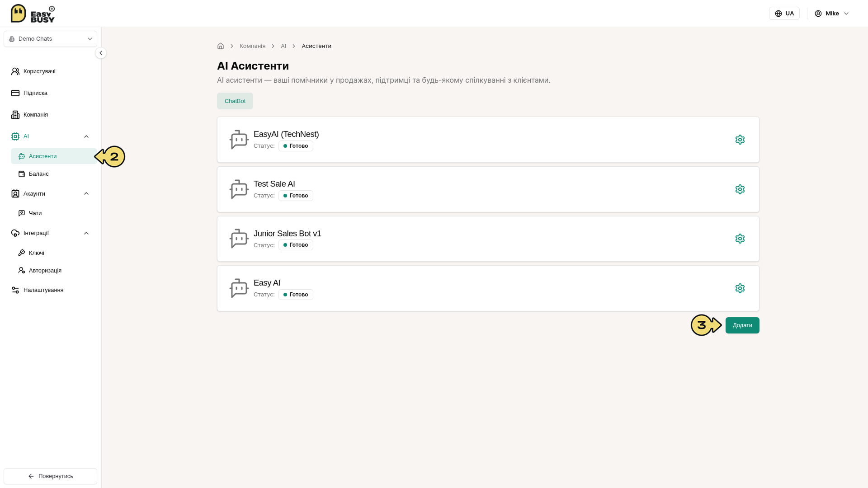Open Ключі under Інтеграції
Image resolution: width=868 pixels, height=488 pixels.
click(x=54, y=253)
